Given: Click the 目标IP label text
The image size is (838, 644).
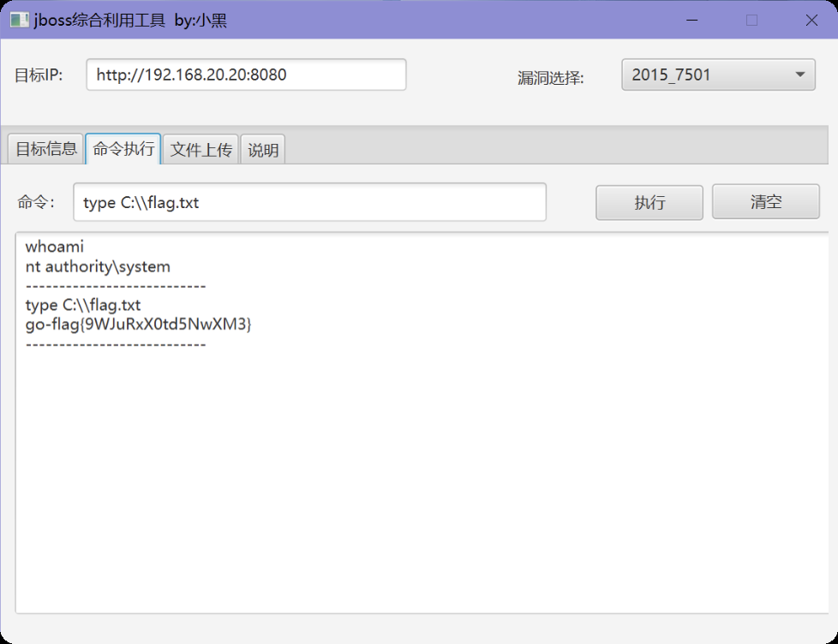Looking at the screenshot, I should click(x=39, y=75).
